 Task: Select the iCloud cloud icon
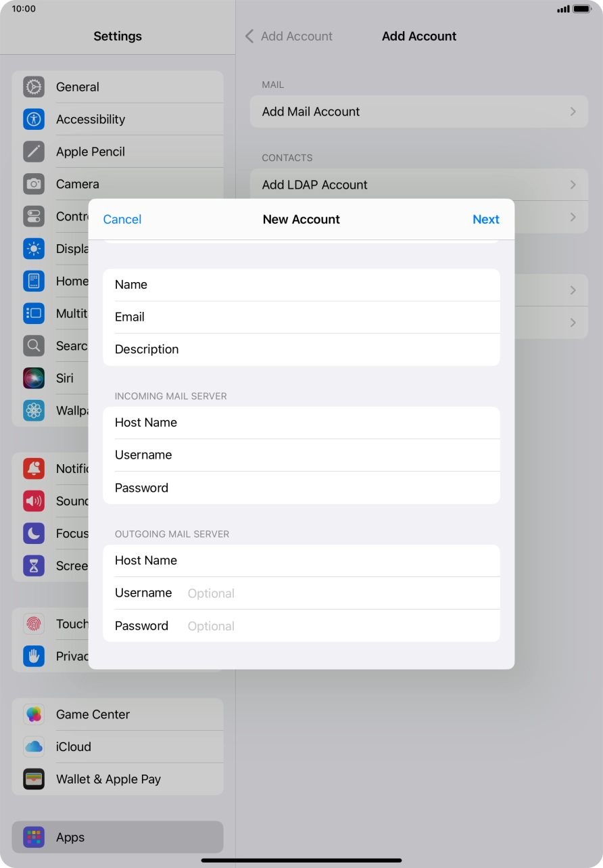point(33,746)
